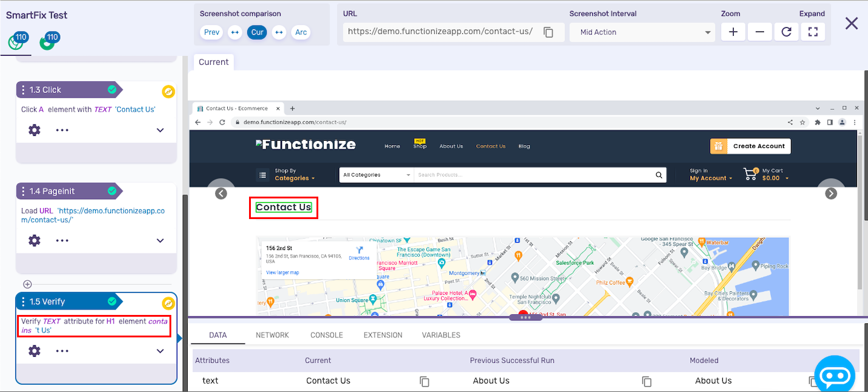868x392 pixels.
Task: Click the drag handle dots of step 1.3
Action: [23, 90]
